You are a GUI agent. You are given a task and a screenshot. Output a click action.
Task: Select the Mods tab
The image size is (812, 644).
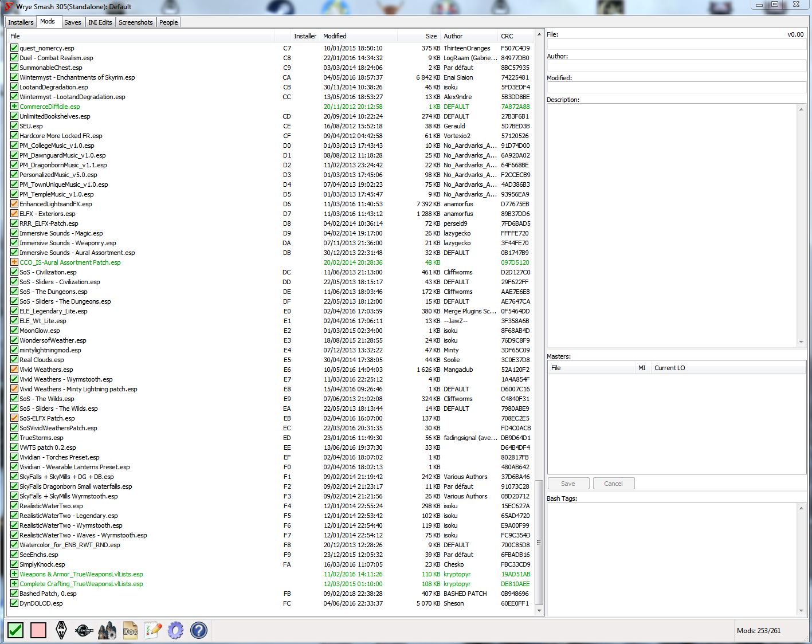[48, 22]
